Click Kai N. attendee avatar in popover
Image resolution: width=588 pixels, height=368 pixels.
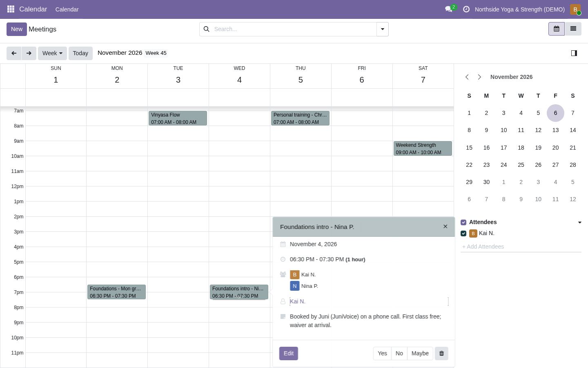pyautogui.click(x=294, y=275)
